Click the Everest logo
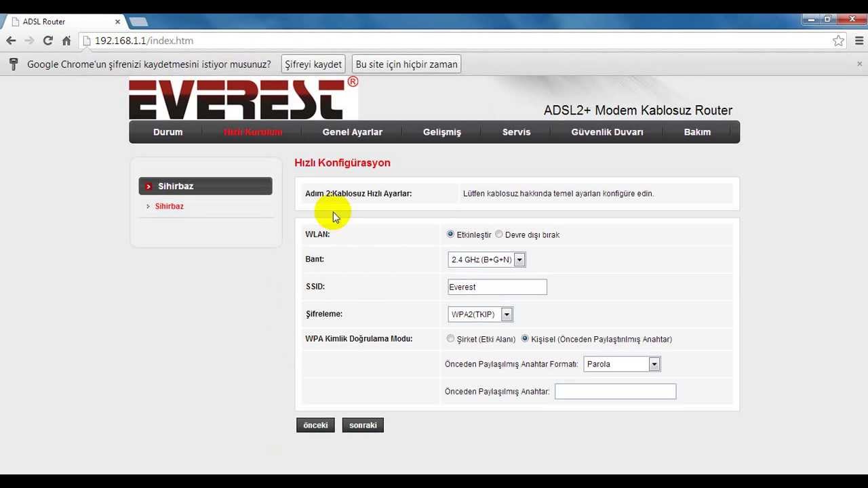Viewport: 868px width, 488px height. (x=243, y=99)
